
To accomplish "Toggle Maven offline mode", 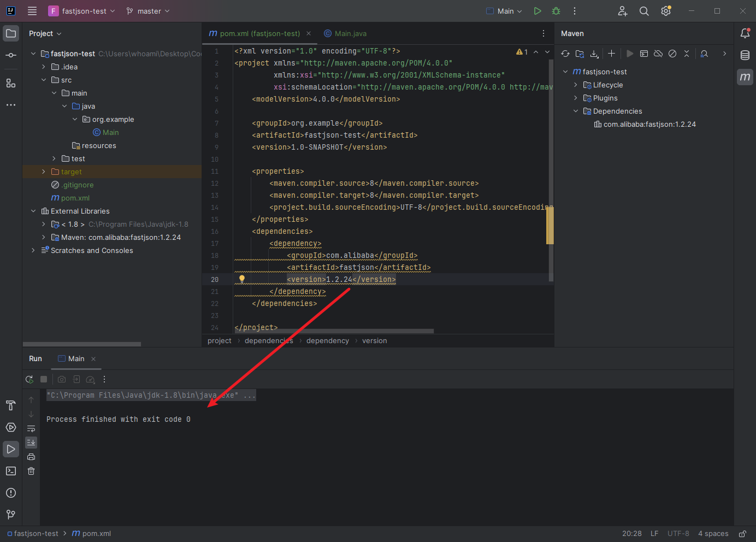I will click(658, 54).
